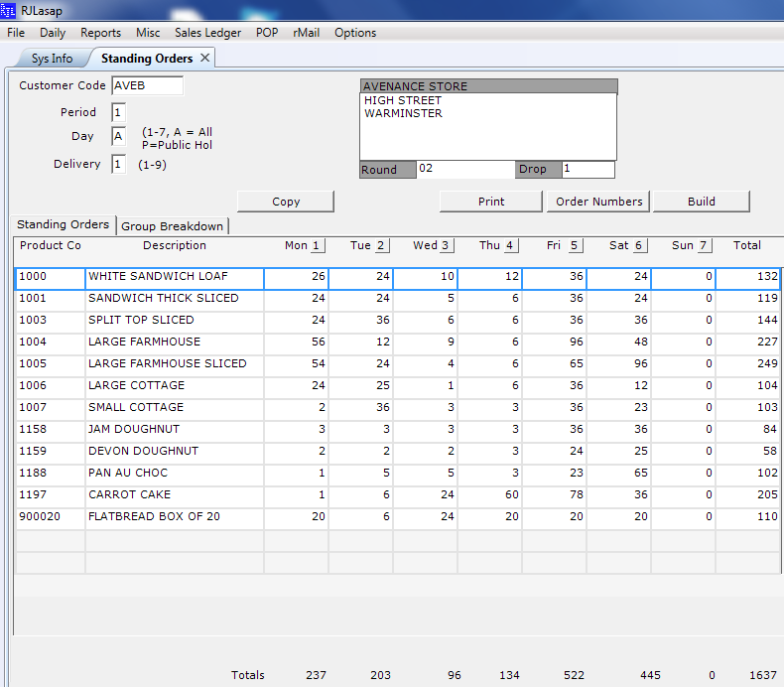The height and width of the screenshot is (687, 784).
Task: Click Friday quantity 96 for LARGE FARMHOUSE
Action: pos(555,343)
